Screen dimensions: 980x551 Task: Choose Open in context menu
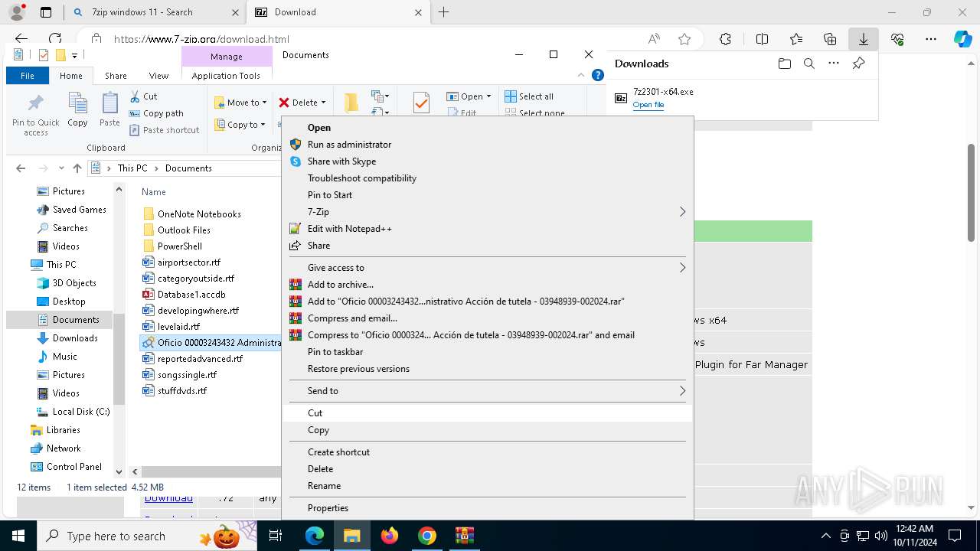tap(488, 128)
